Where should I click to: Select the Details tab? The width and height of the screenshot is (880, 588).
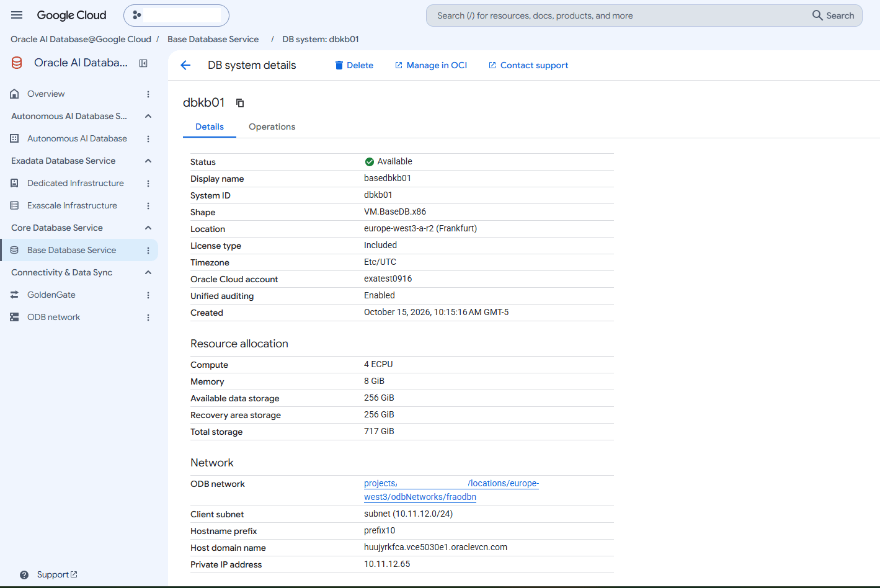pyautogui.click(x=210, y=127)
